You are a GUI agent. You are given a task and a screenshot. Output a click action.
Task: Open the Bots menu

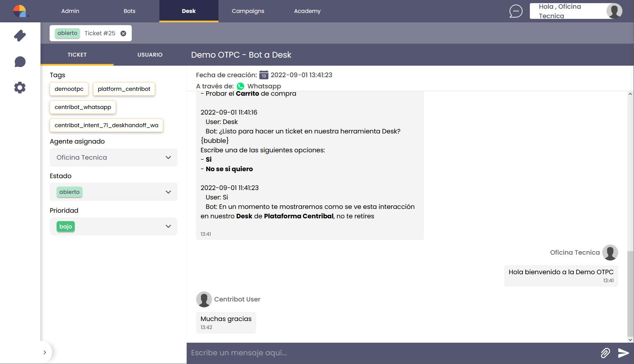coord(129,11)
